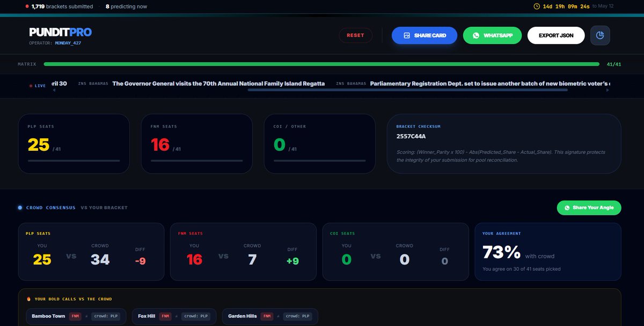Image resolution: width=644 pixels, height=326 pixels.
Task: Share via the WhatsApp header button
Action: (492, 35)
